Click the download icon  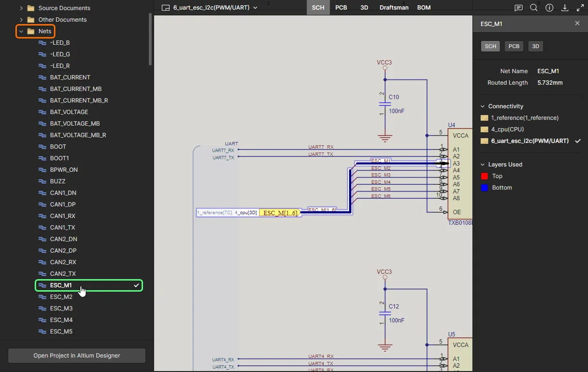565,8
